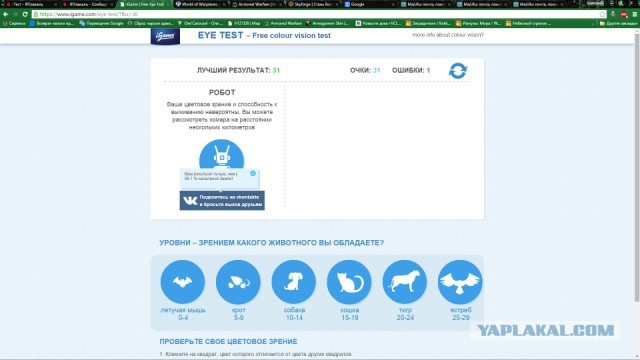Click the кошка 15-19 label
640x360 pixels.
[x=350, y=314]
